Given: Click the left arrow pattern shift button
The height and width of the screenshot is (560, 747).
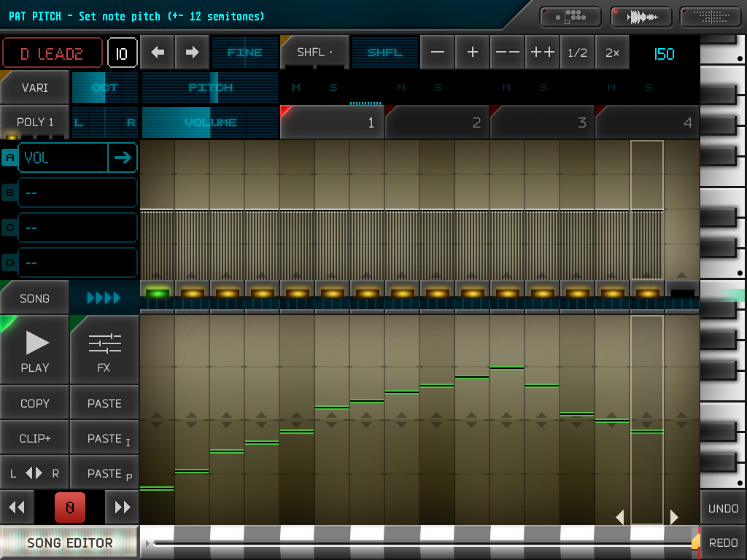Looking at the screenshot, I should [158, 52].
